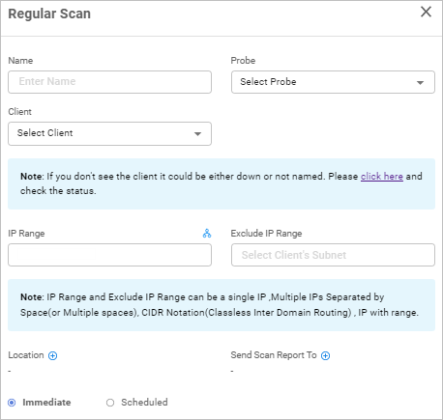This screenshot has width=443, height=420.
Task: Click the client status note box
Action: tap(221, 184)
